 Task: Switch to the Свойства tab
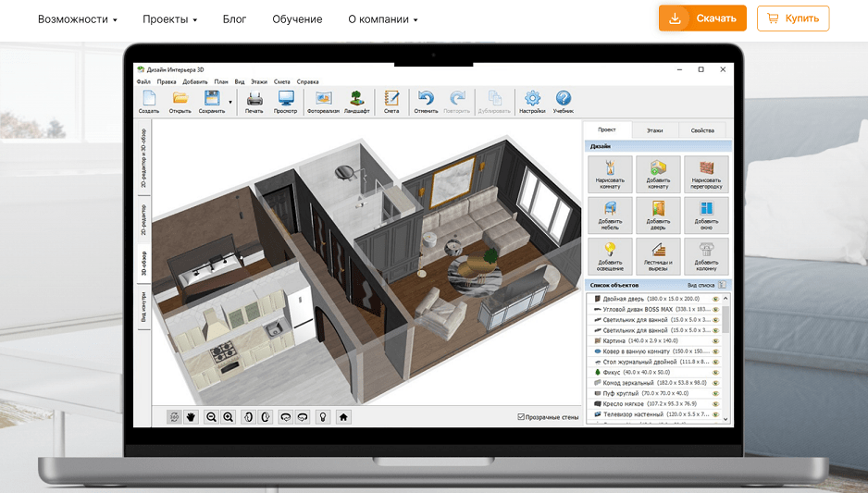(702, 130)
